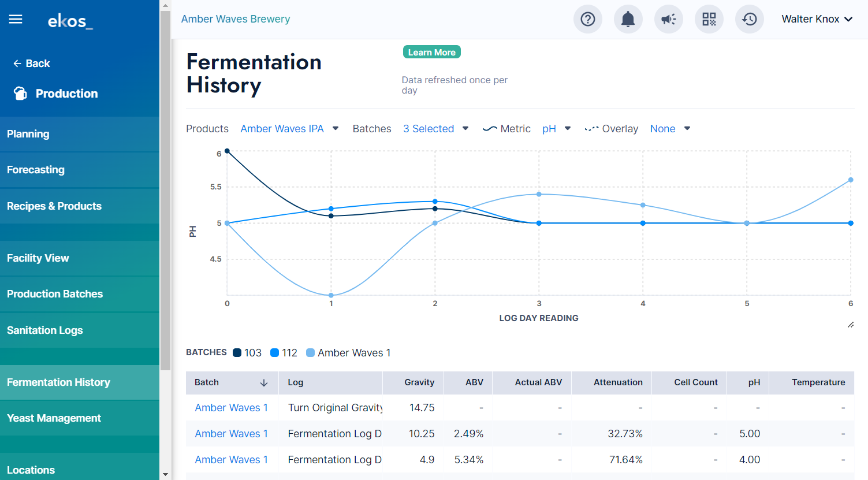This screenshot has height=480, width=868.
Task: Open the Products Amber Waves IPA dropdown
Action: click(x=289, y=129)
